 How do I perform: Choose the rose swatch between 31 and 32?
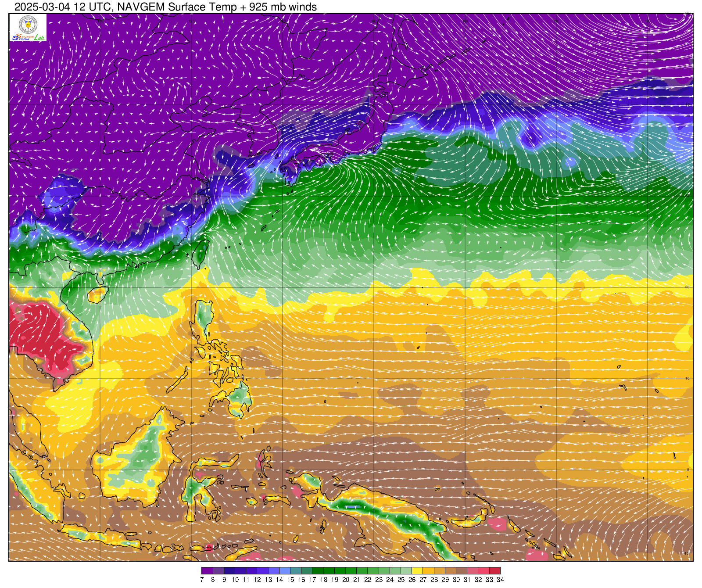473,570
